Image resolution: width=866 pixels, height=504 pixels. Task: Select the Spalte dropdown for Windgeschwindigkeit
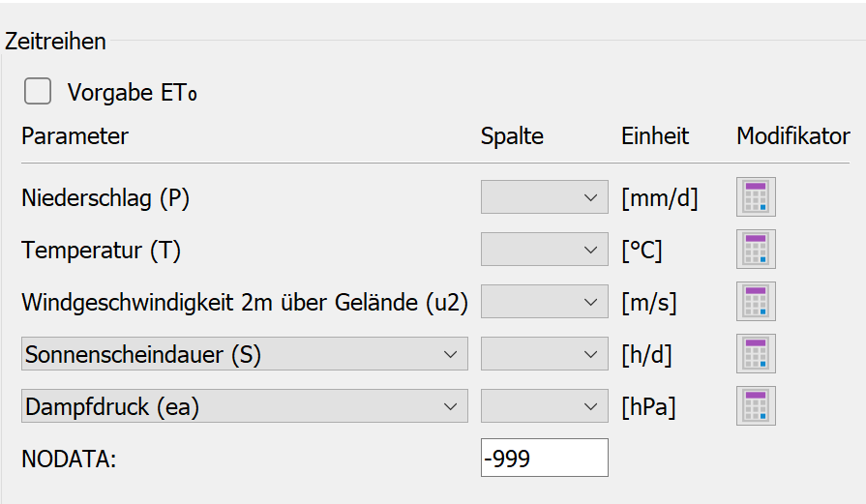point(544,302)
